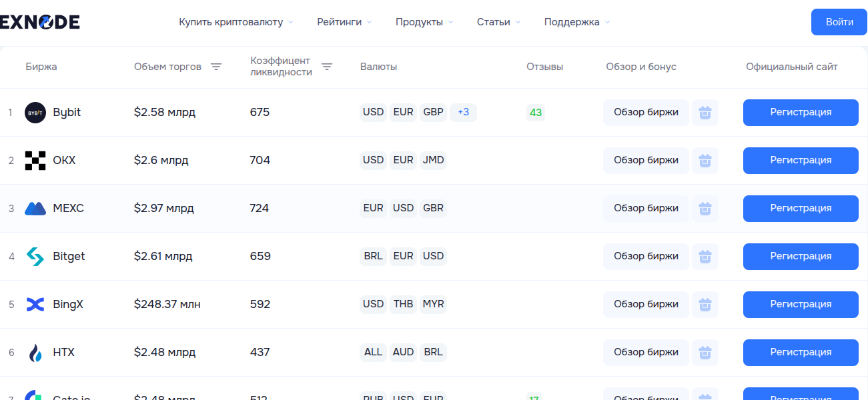Image resolution: width=868 pixels, height=400 pixels.
Task: Select GBR currency tag in MEXC row
Action: click(x=434, y=208)
